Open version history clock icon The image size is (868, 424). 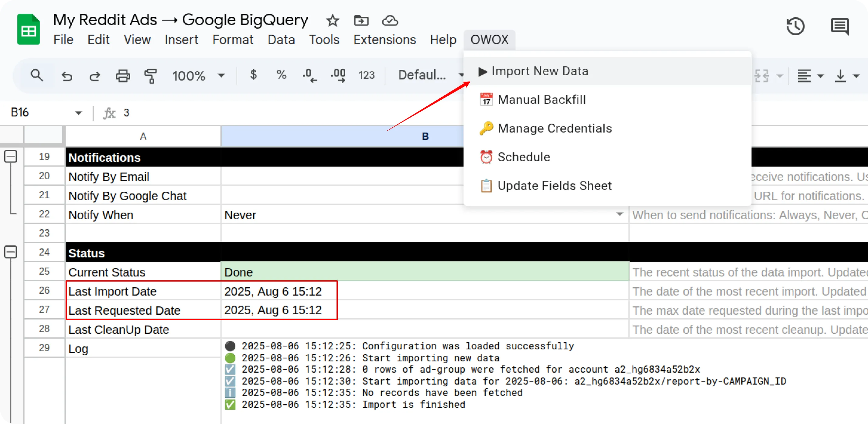tap(795, 26)
